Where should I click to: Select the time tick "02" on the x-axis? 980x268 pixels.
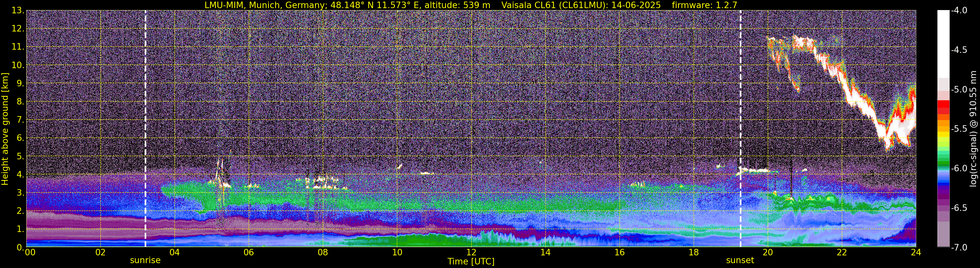tap(100, 252)
